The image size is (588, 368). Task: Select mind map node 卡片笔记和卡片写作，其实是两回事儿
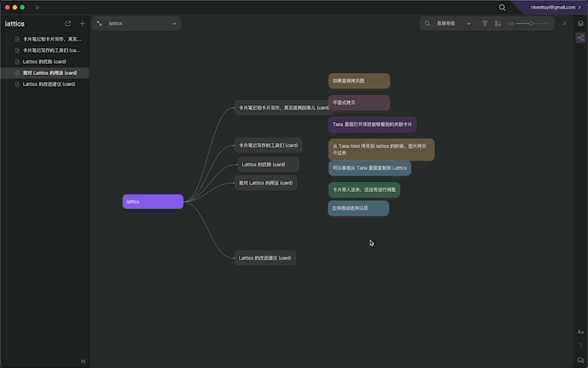tap(284, 107)
